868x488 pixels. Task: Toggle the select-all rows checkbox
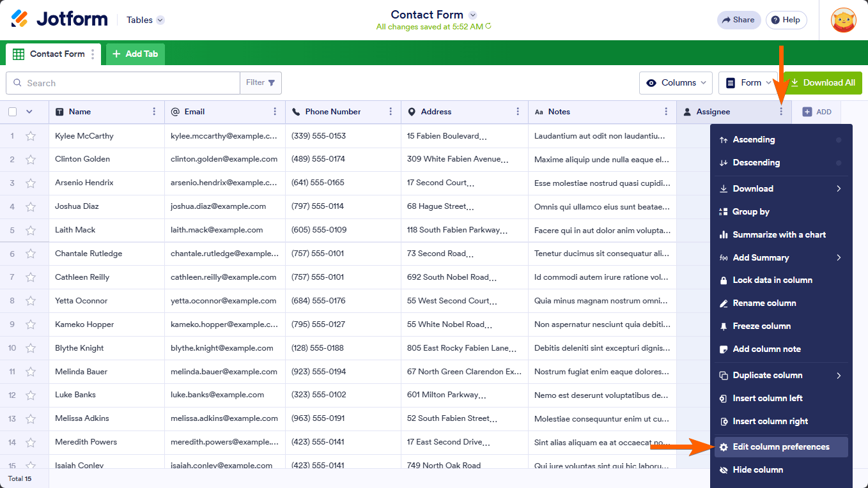(x=13, y=112)
